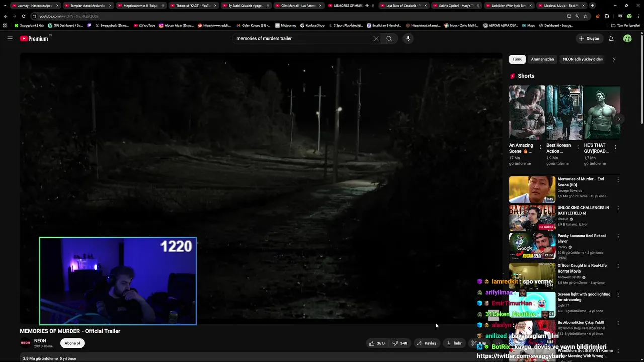Viewport: 644px width, 362px height.
Task: Bookmark this page with the star icon
Action: point(585,16)
